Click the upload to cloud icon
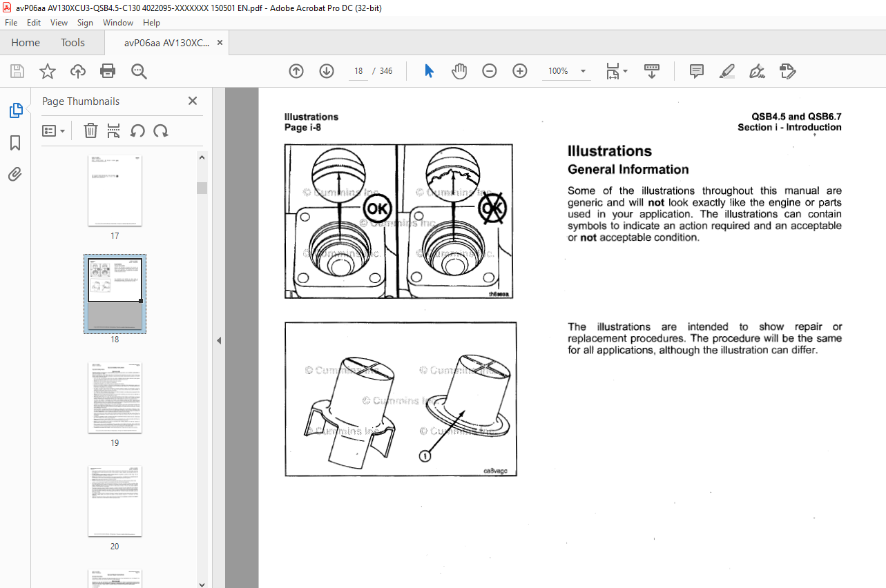Image resolution: width=886 pixels, height=588 pixels. [78, 71]
